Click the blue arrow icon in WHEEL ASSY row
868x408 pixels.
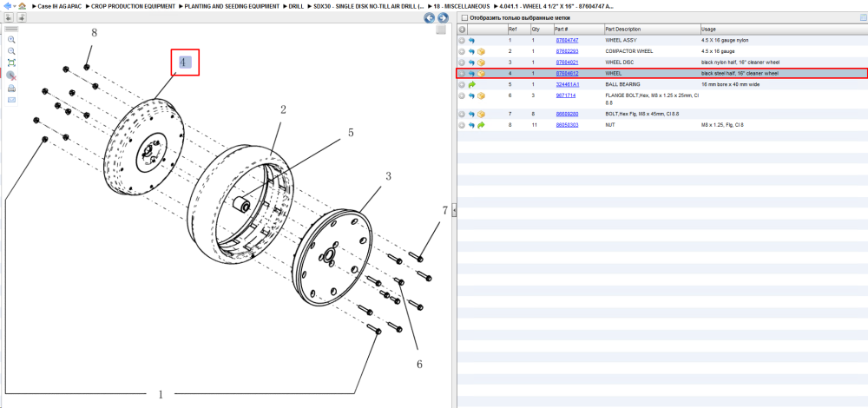471,41
